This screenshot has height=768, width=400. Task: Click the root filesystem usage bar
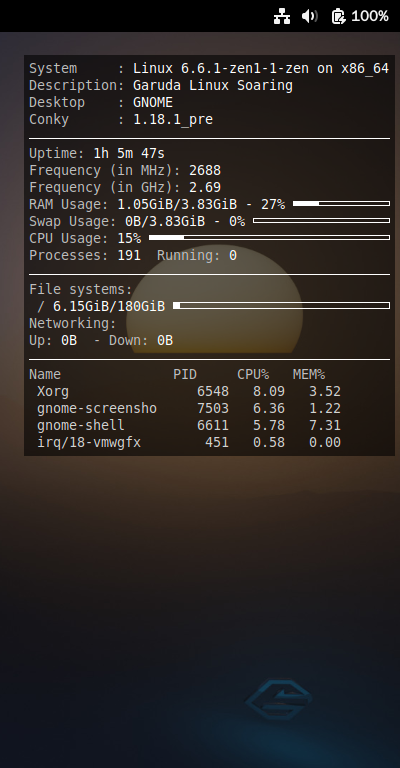282,306
